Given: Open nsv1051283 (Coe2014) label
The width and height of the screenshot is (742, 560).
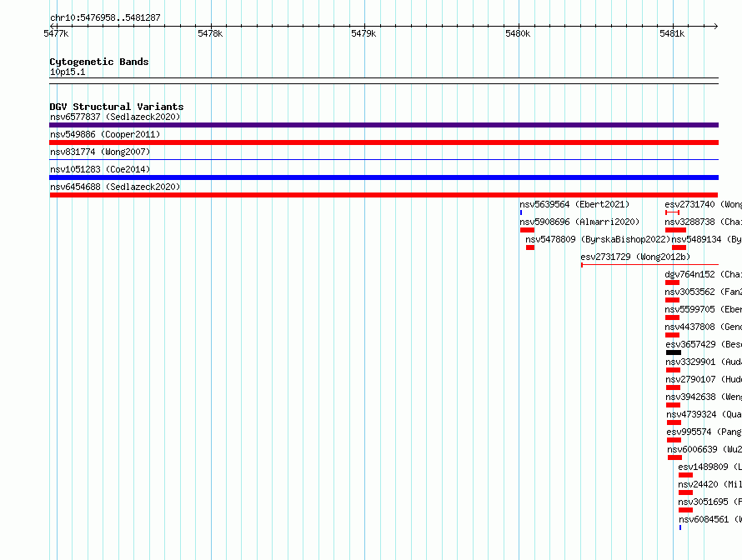Looking at the screenshot, I should 100,169.
